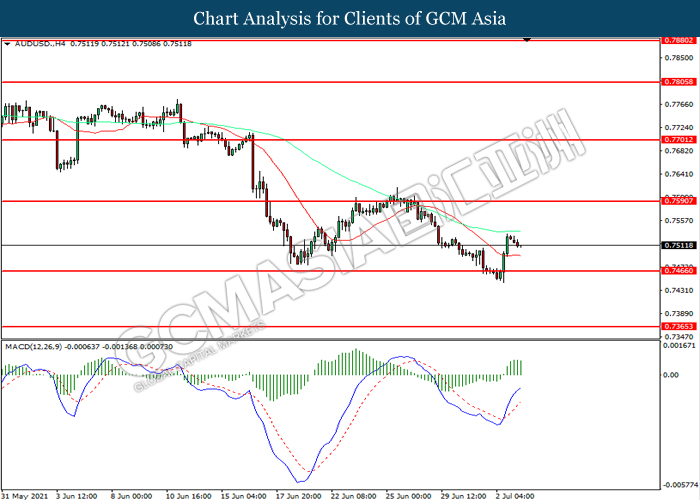
Task: Click the 0.73890 axis price value
Action: [x=679, y=314]
